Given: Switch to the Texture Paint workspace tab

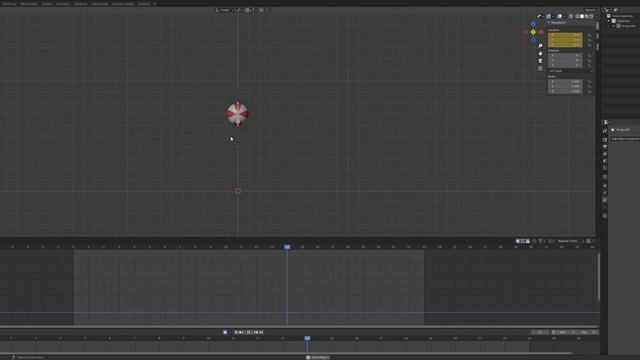Looking at the screenshot, I should pos(29,4).
